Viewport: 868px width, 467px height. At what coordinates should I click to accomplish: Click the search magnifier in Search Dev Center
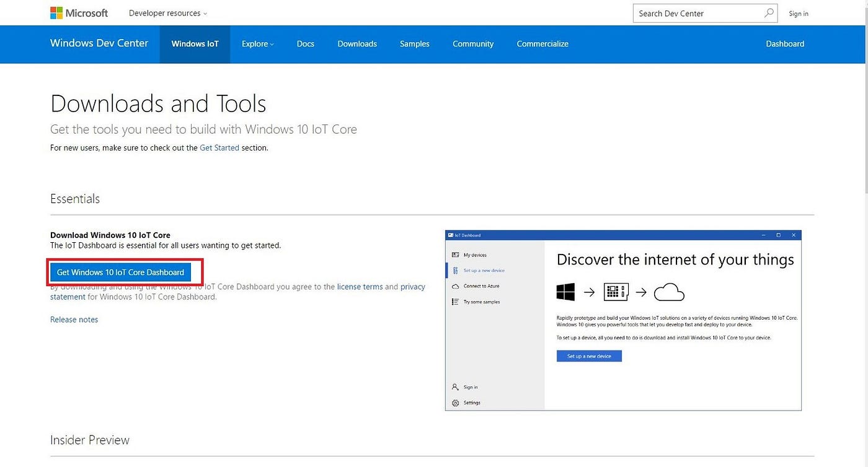coord(769,12)
